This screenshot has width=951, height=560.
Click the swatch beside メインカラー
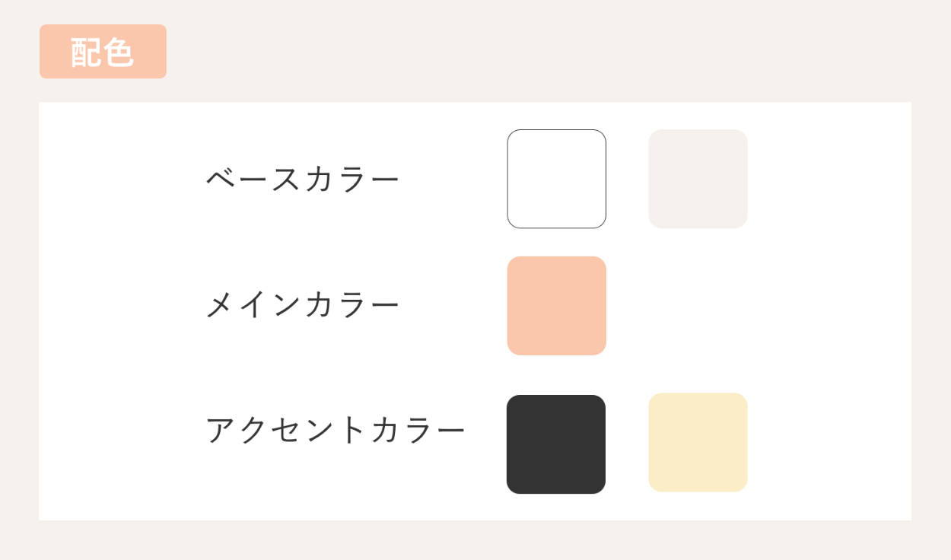tap(556, 306)
